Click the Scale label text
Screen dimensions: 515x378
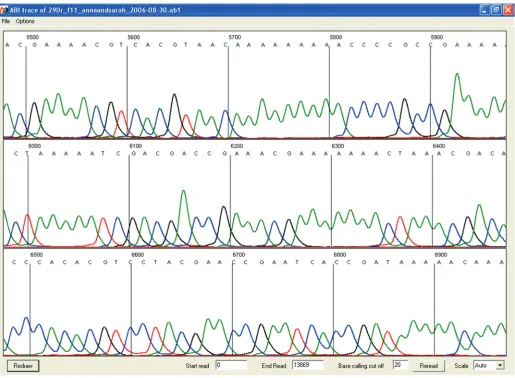[x=461, y=366]
